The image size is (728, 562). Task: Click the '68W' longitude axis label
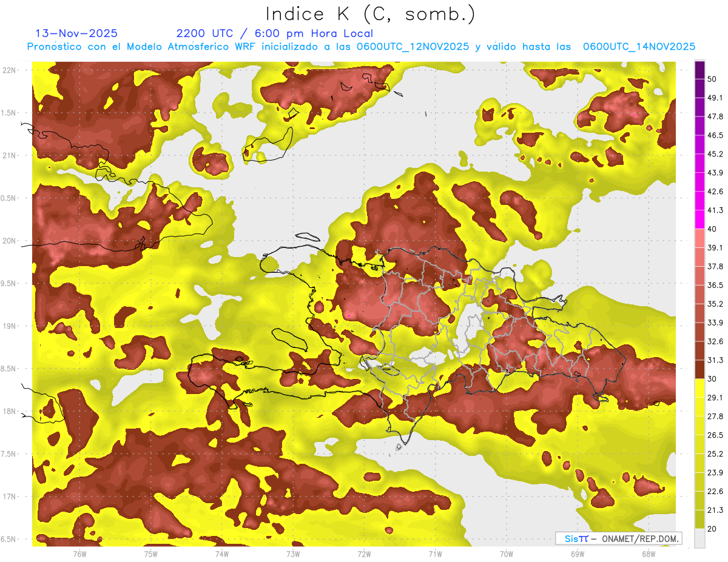click(649, 554)
